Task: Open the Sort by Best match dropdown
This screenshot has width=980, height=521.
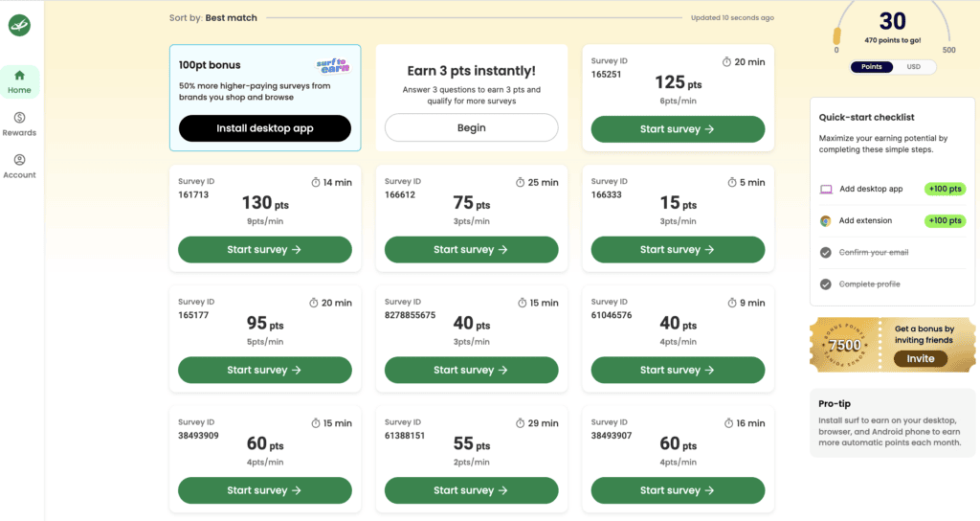Action: click(x=231, y=17)
